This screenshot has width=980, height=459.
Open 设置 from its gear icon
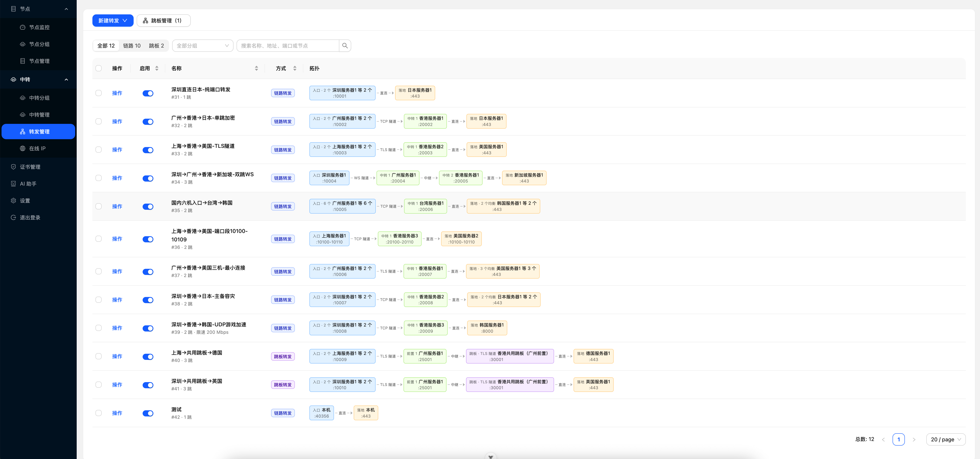tap(13, 201)
